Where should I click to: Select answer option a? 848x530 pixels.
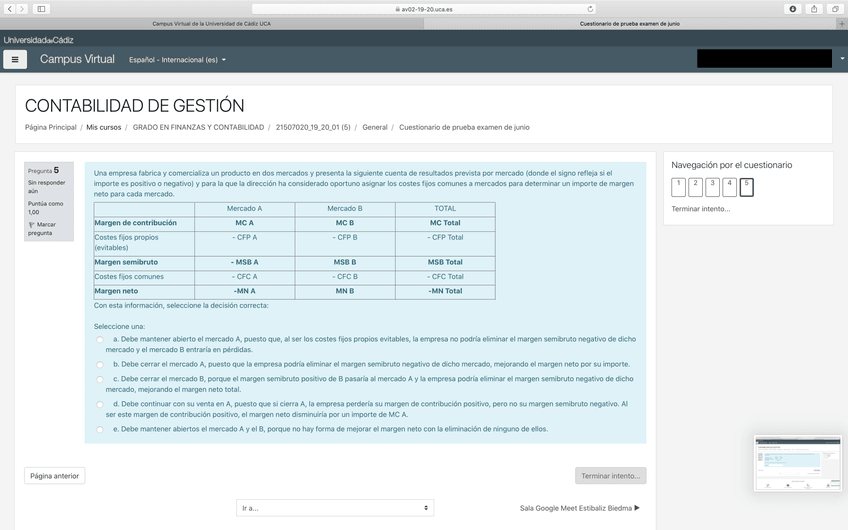pos(100,340)
